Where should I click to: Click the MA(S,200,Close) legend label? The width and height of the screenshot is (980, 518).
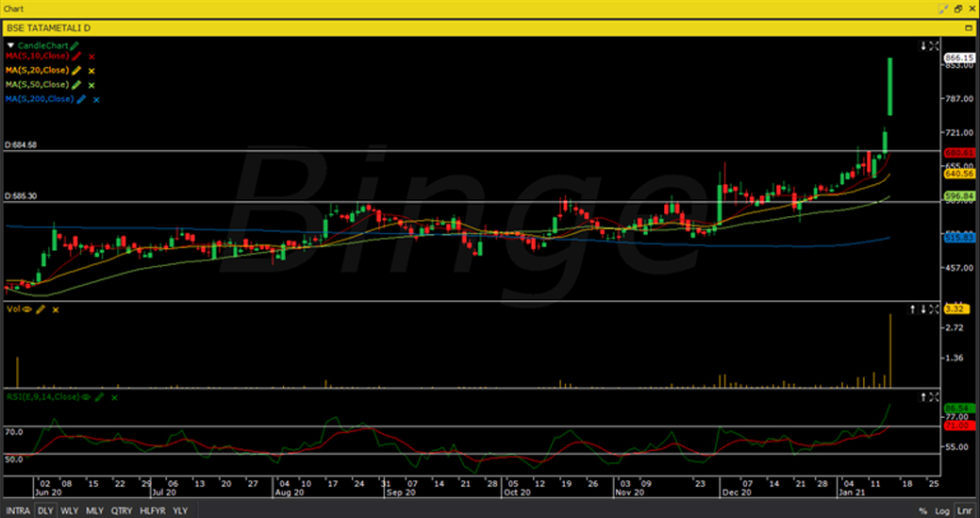40,99
